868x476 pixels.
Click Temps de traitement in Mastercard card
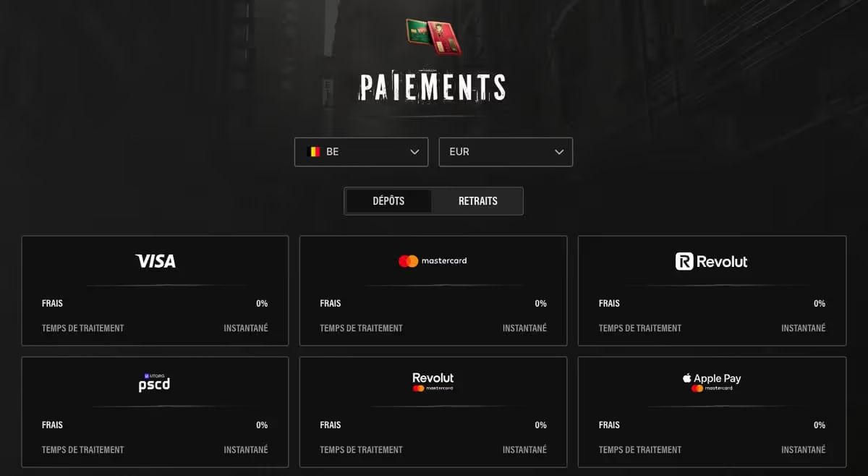(x=361, y=328)
